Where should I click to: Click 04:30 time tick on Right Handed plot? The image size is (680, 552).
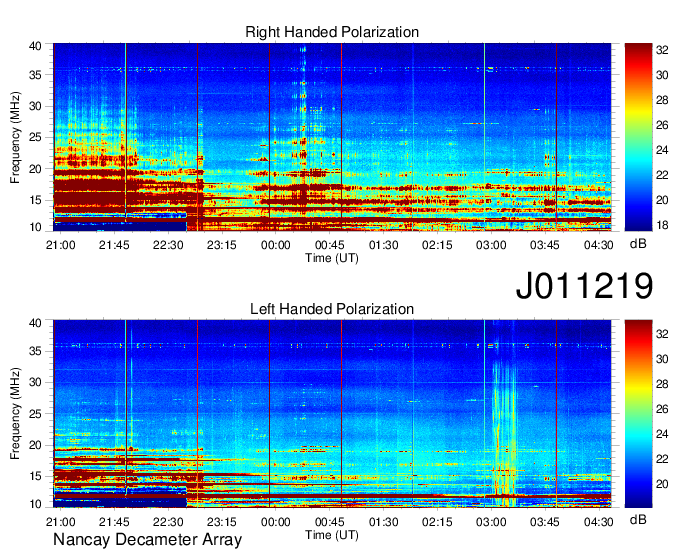(x=598, y=245)
